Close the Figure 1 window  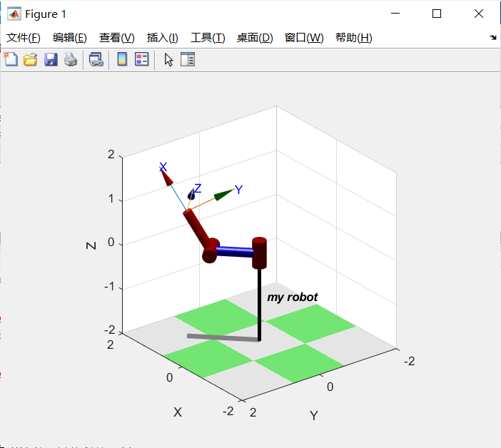click(x=479, y=14)
